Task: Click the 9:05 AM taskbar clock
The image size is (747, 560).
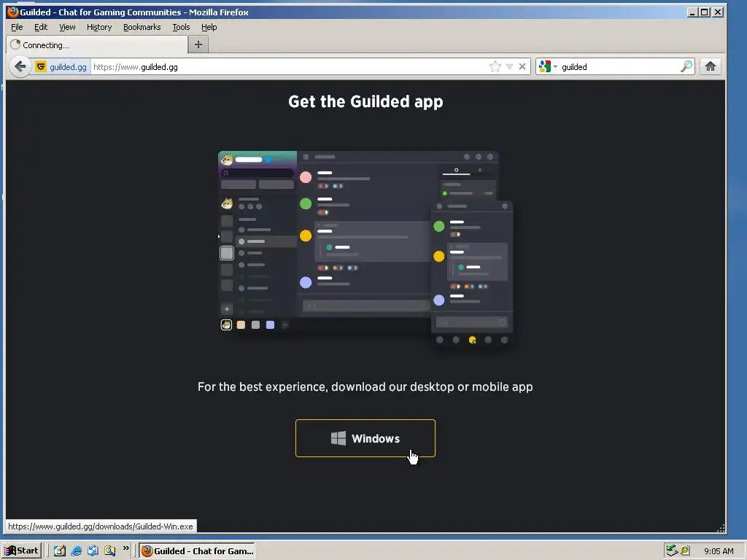Action: tap(719, 551)
